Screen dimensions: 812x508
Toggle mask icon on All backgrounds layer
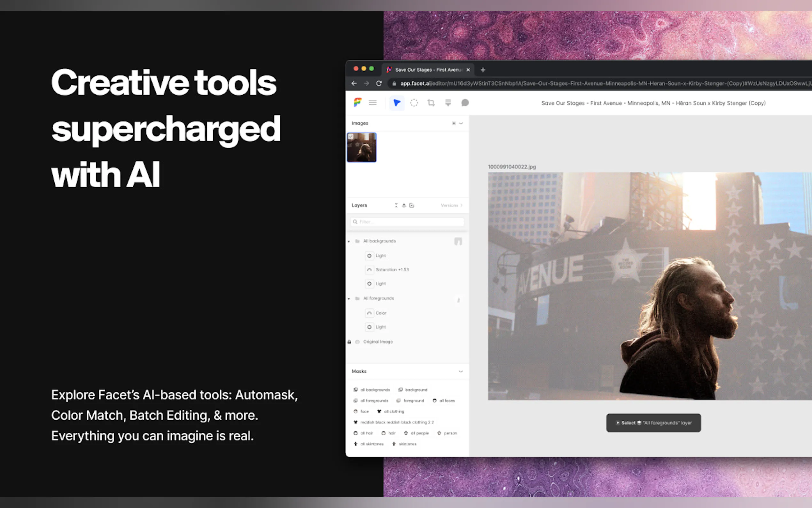pos(458,241)
